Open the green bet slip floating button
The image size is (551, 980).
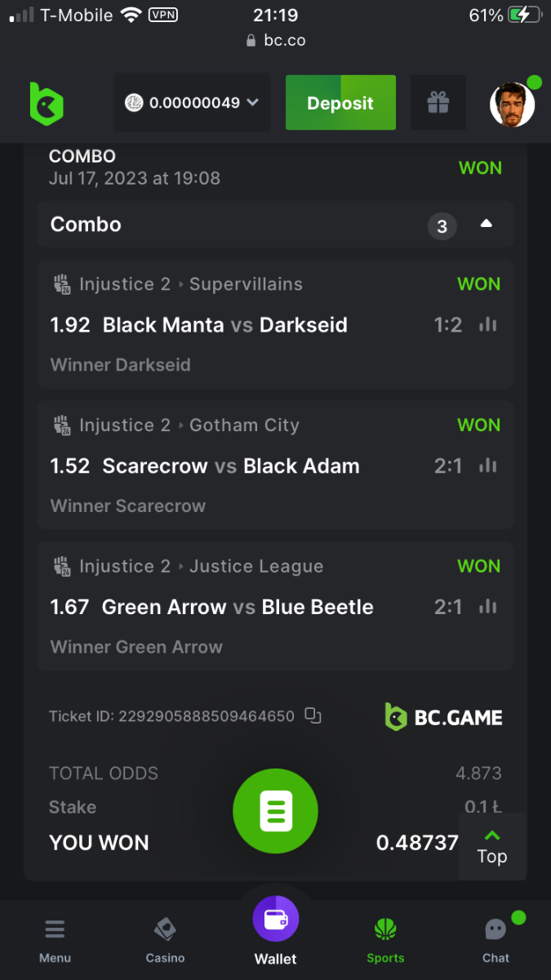[x=275, y=812]
